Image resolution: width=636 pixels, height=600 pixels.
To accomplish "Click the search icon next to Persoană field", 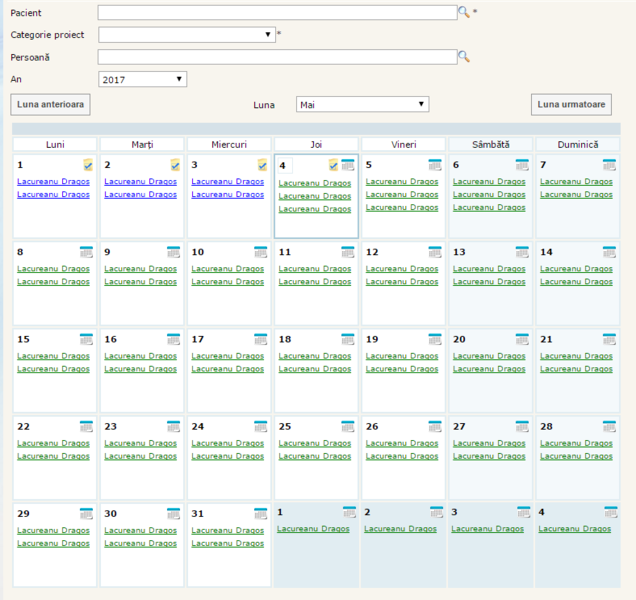I will (x=463, y=57).
